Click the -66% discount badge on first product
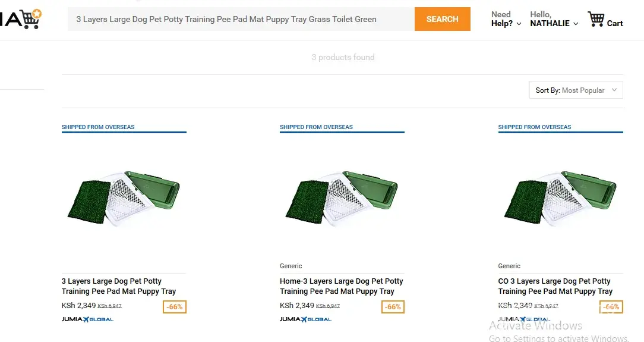644x342 pixels. click(175, 307)
